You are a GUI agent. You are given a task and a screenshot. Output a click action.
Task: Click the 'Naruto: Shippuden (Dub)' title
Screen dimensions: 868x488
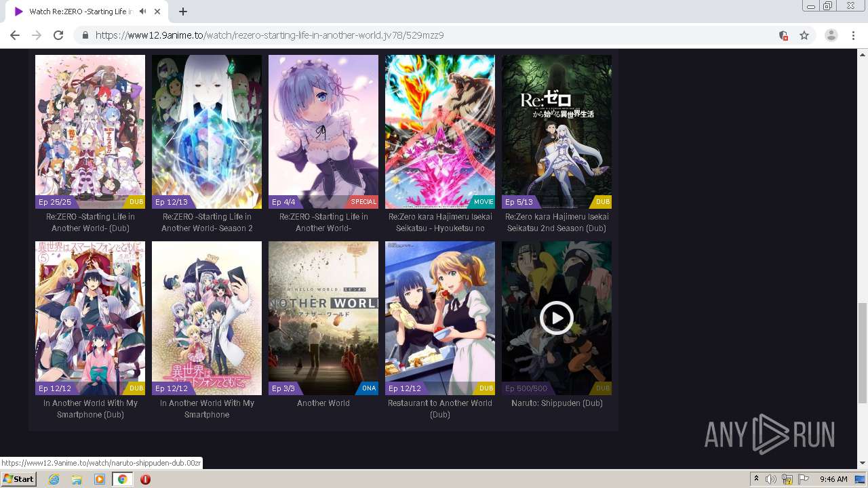point(557,403)
